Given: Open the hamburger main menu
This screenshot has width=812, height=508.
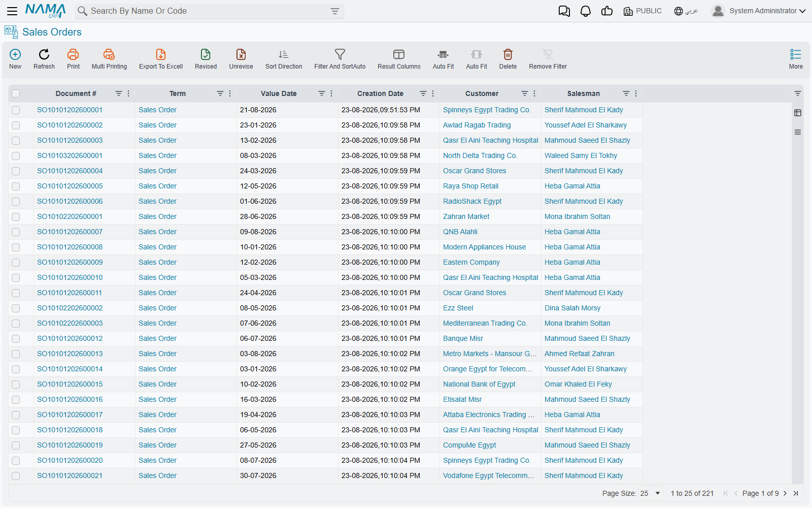Looking at the screenshot, I should pyautogui.click(x=12, y=11).
